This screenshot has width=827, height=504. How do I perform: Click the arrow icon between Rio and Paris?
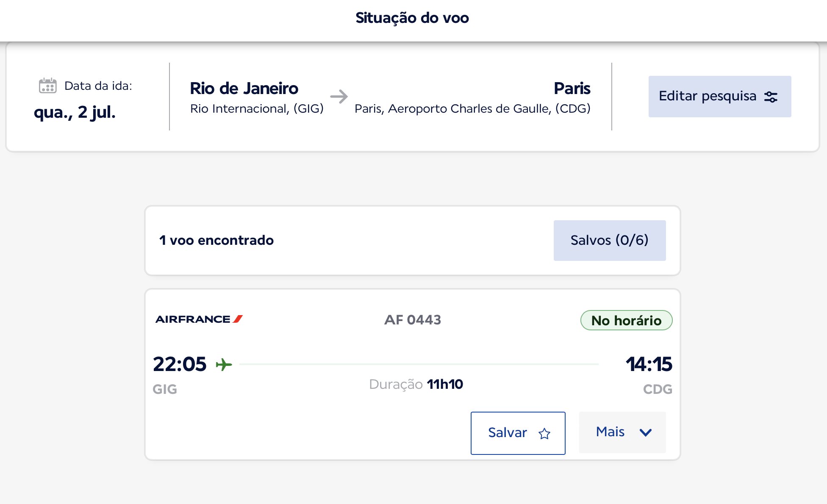tap(339, 97)
